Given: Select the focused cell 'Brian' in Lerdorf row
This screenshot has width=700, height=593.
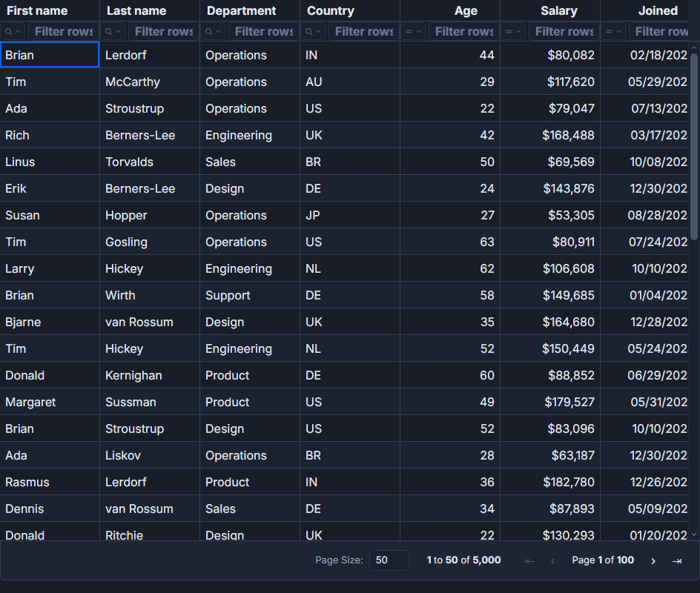Looking at the screenshot, I should pyautogui.click(x=50, y=55).
